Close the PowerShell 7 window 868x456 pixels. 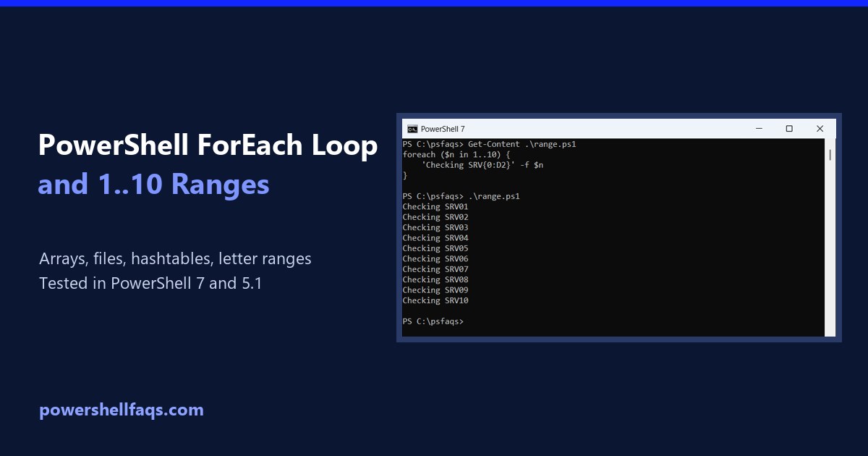[x=820, y=129]
